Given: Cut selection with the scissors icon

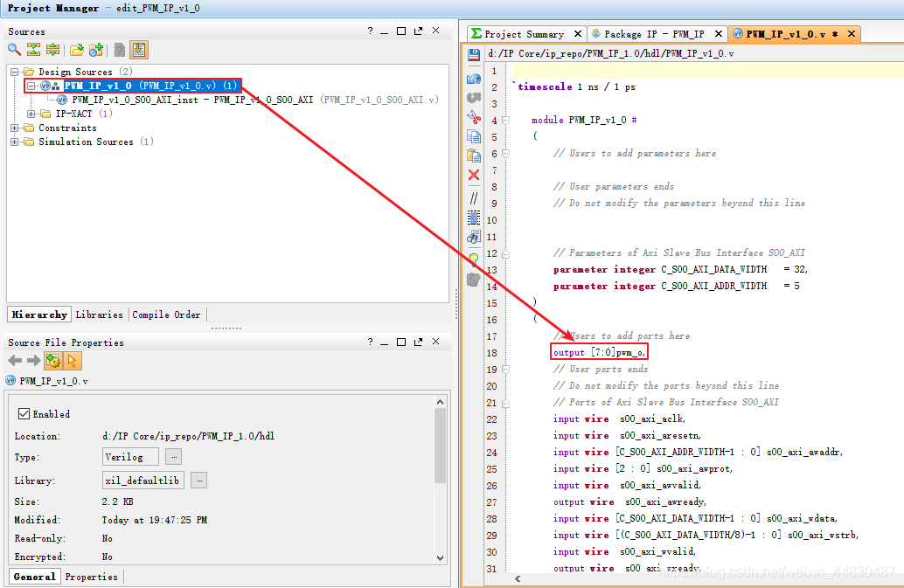Looking at the screenshot, I should point(474,117).
